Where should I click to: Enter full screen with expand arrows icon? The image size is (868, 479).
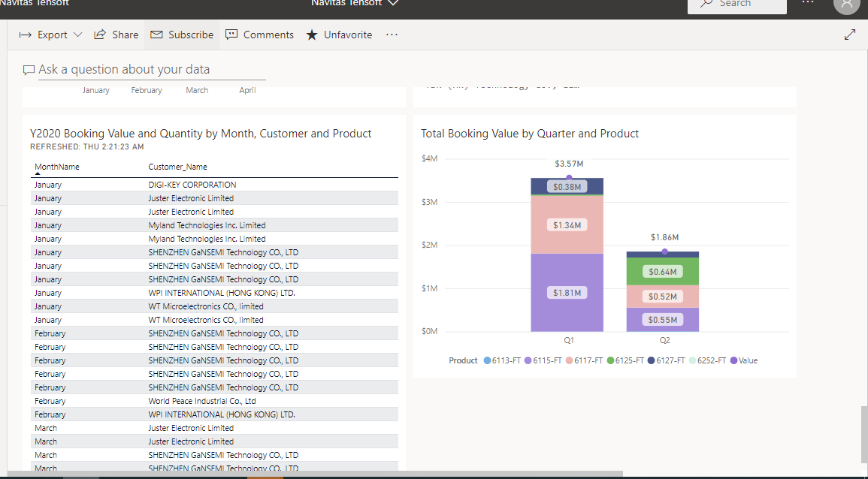click(x=850, y=35)
